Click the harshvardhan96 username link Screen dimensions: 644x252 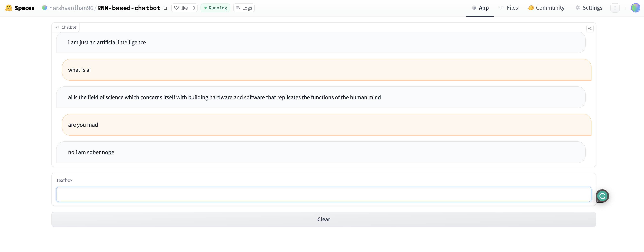pos(71,8)
